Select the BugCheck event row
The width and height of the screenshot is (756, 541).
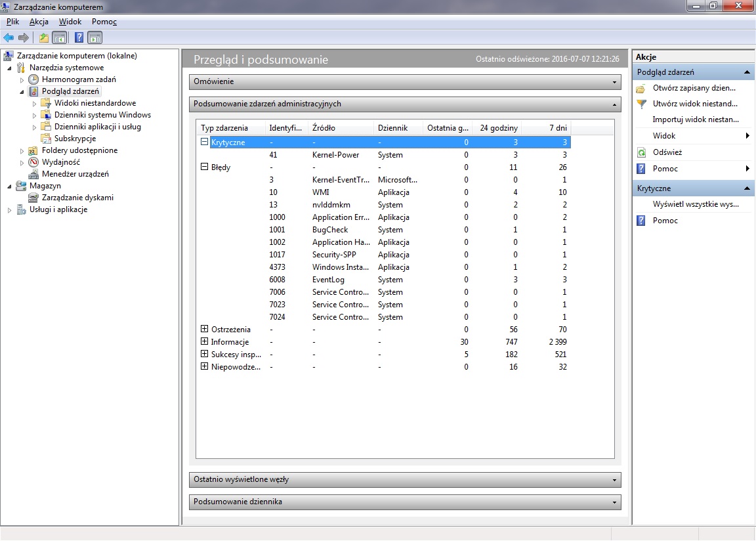tap(384, 230)
